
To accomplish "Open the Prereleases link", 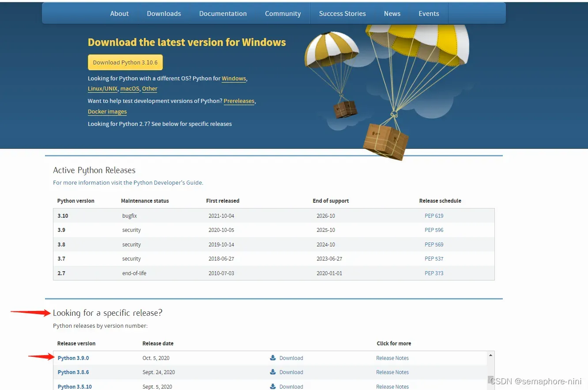I will 239,101.
